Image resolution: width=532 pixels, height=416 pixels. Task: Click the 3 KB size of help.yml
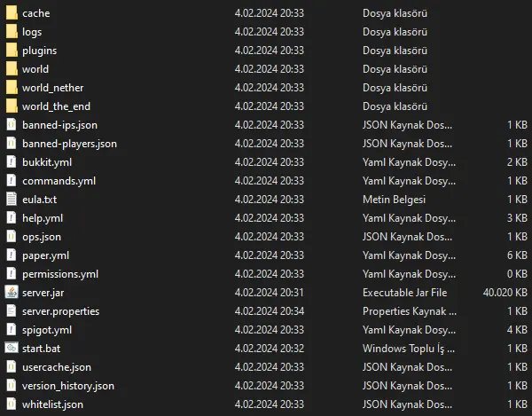pyautogui.click(x=517, y=218)
